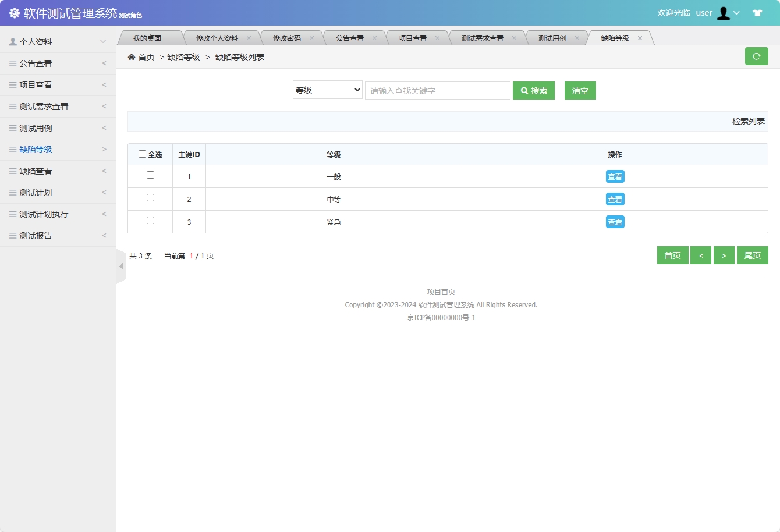780x532 pixels.
Task: Click the user avatar icon
Action: point(724,12)
